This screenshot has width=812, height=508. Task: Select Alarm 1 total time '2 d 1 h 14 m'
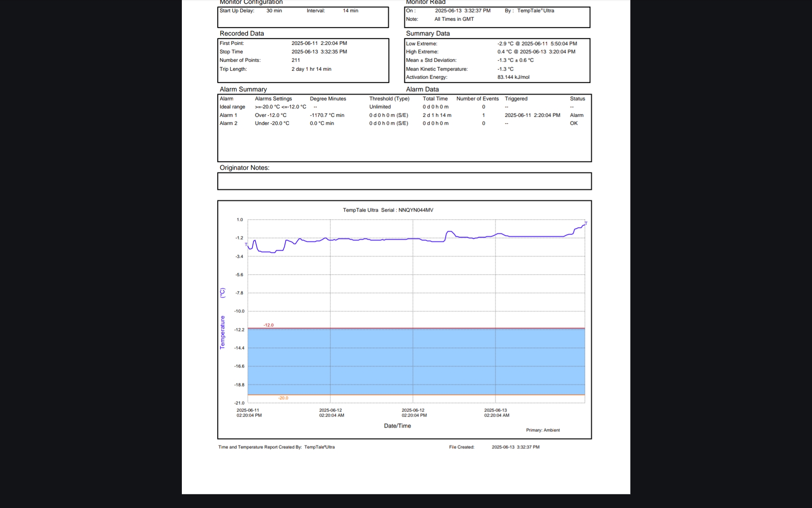point(437,115)
